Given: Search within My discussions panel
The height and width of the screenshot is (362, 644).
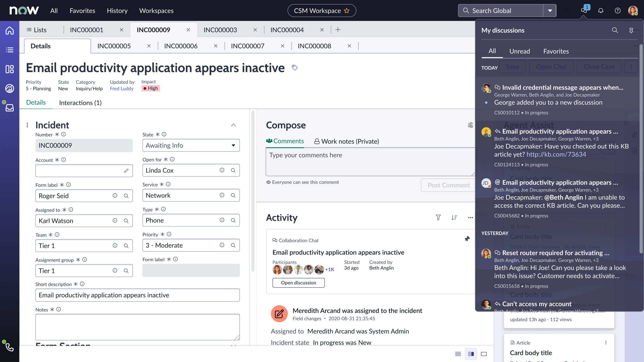Looking at the screenshot, I should (x=615, y=30).
